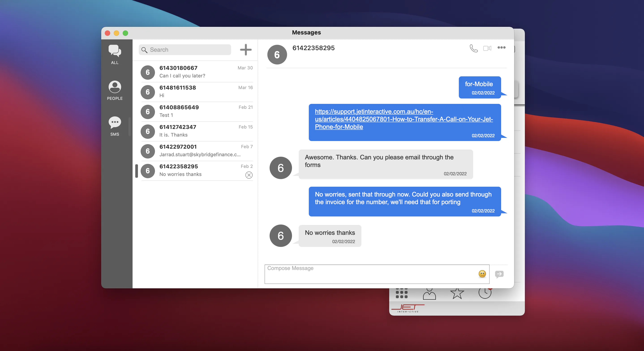Open more options ellipsis menu
This screenshot has height=351, width=644.
501,47
